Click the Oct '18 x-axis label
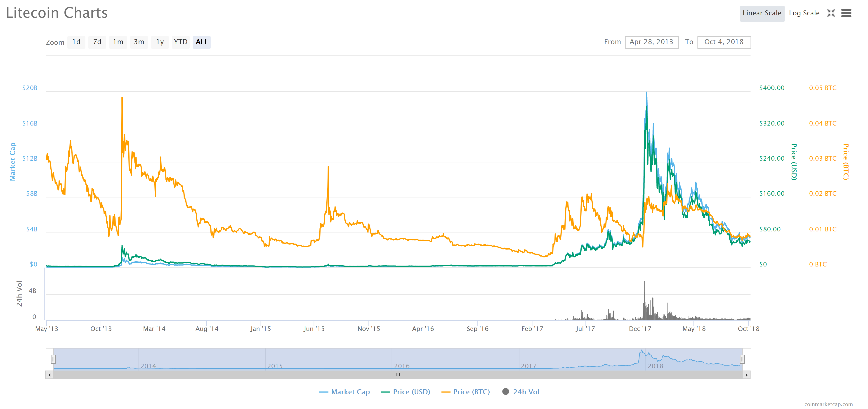Viewport: 868px width, 409px height. [748, 329]
